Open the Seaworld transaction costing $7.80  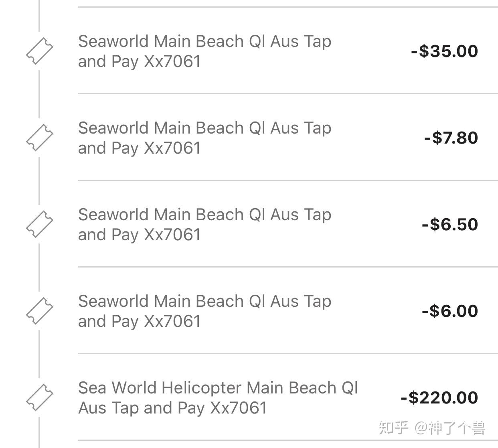click(x=204, y=138)
